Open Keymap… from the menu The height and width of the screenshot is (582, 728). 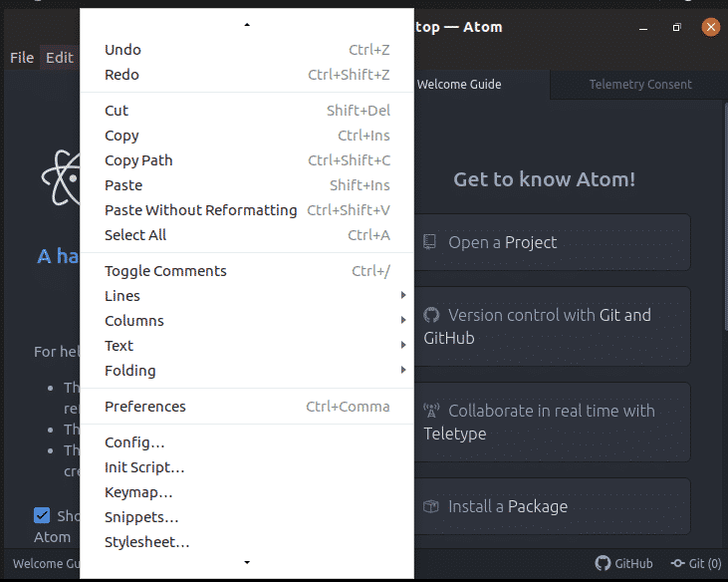(247, 492)
